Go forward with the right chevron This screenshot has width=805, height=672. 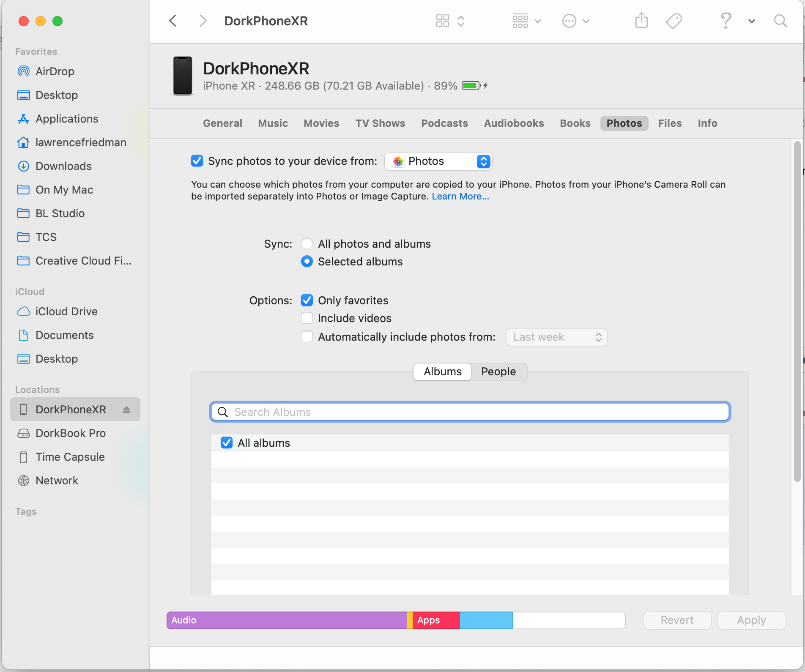click(x=203, y=21)
